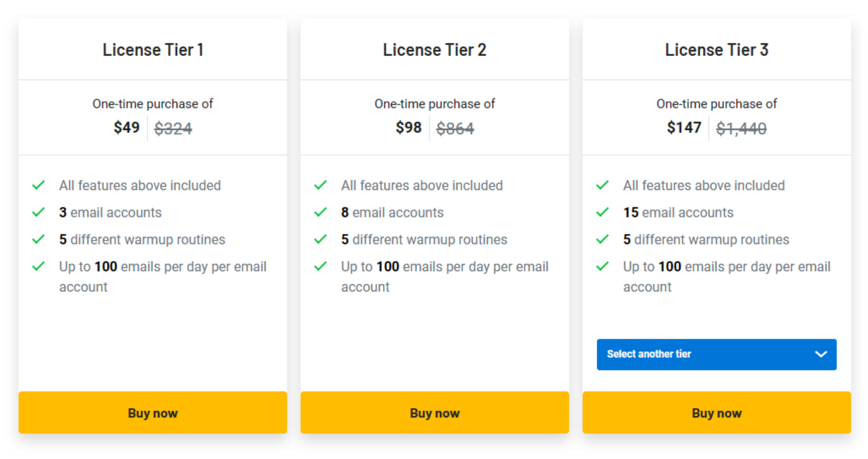Click Tier 2 "5 different warmup routines" checkmark
Image resolution: width=868 pixels, height=459 pixels.
click(320, 239)
